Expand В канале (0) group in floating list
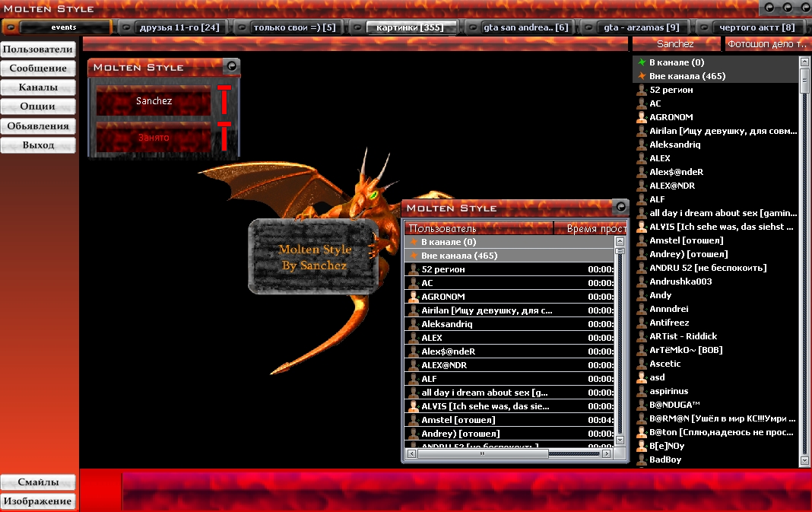Image resolution: width=812 pixels, height=512 pixels. tap(414, 242)
